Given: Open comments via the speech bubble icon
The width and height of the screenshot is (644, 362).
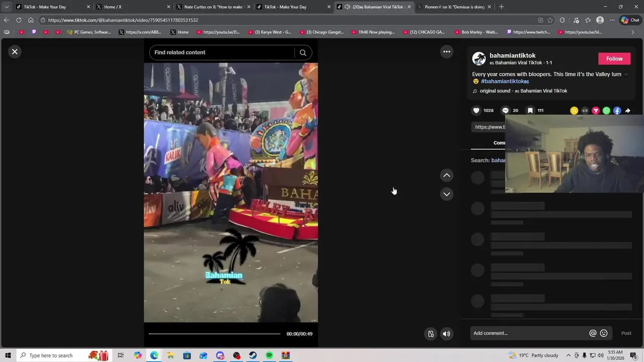Looking at the screenshot, I should (506, 111).
